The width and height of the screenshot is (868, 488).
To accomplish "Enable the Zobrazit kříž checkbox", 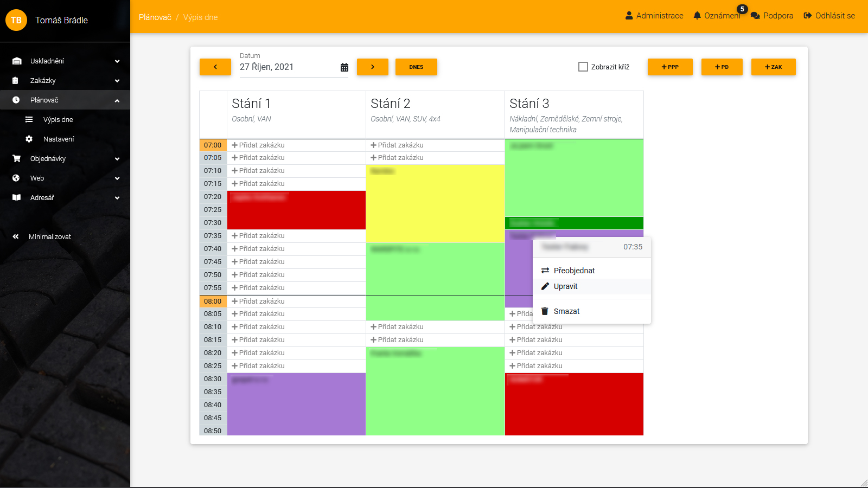I will coord(583,67).
